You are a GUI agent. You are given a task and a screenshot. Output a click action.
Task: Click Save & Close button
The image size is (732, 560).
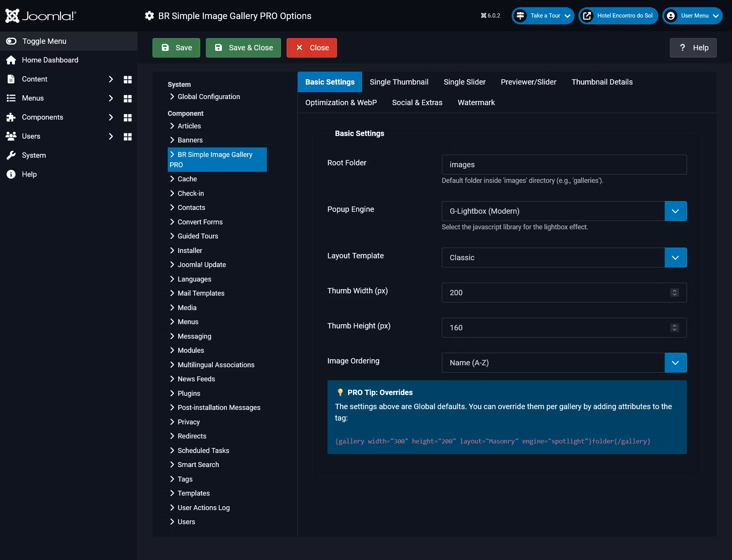(243, 48)
